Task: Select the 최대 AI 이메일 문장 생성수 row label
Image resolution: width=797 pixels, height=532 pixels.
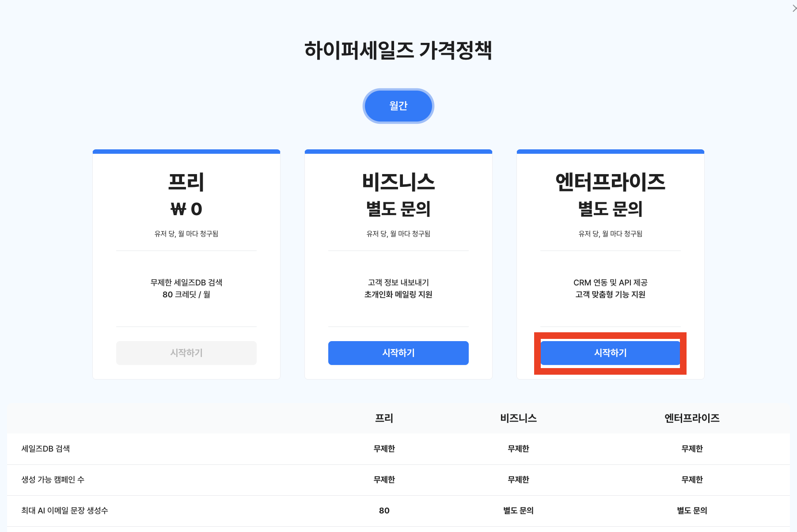Action: point(65,510)
